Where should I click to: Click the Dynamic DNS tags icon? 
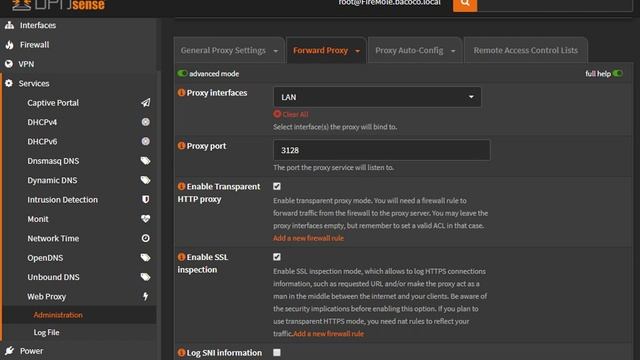(x=146, y=180)
